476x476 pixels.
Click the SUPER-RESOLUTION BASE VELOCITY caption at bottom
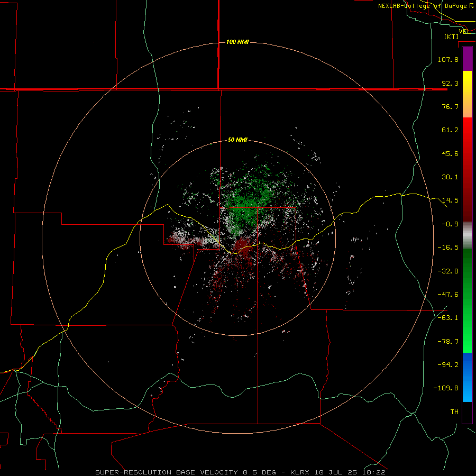pyautogui.click(x=241, y=472)
